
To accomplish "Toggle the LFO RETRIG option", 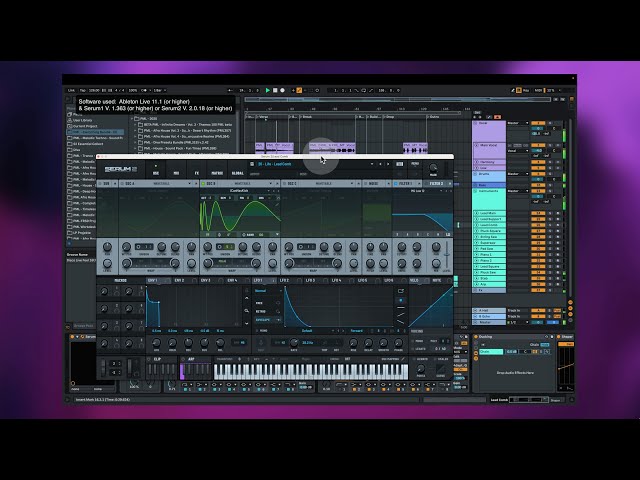I will pyautogui.click(x=268, y=311).
